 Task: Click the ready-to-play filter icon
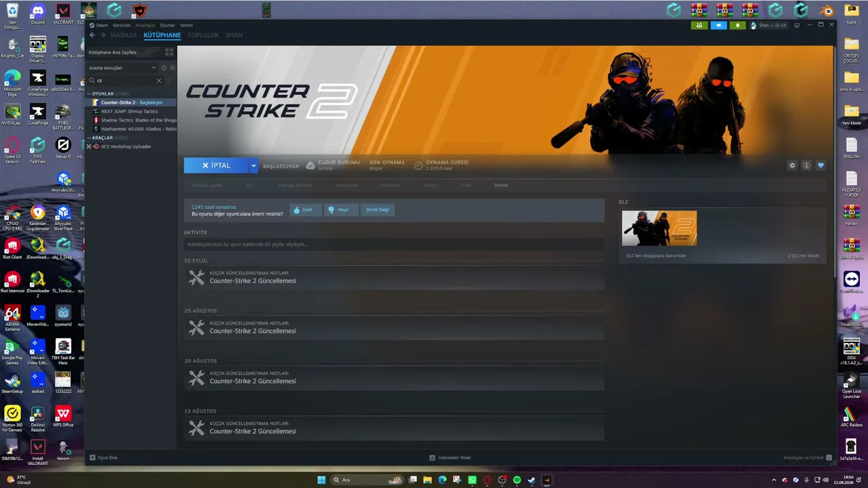pyautogui.click(x=172, y=68)
